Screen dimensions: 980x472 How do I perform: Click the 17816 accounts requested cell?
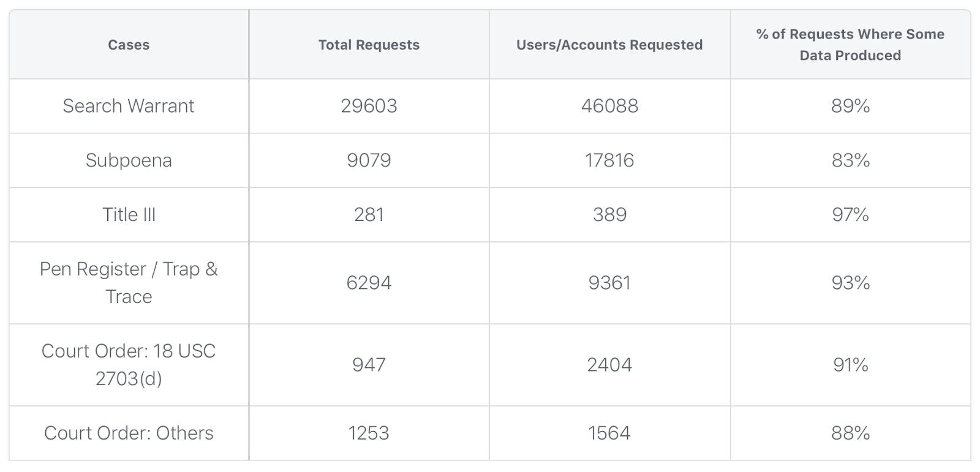[x=609, y=160]
